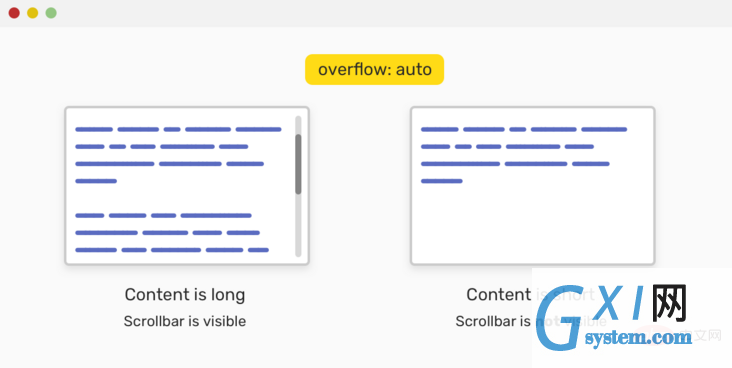The width and height of the screenshot is (732, 368).
Task: Click the short last line in right box
Action: (x=442, y=181)
